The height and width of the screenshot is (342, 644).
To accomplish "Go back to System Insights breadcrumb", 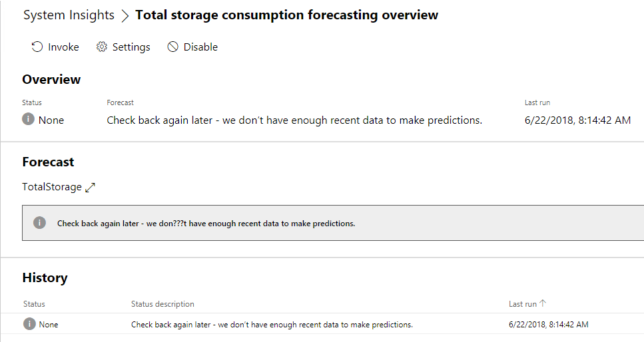I will click(x=69, y=15).
